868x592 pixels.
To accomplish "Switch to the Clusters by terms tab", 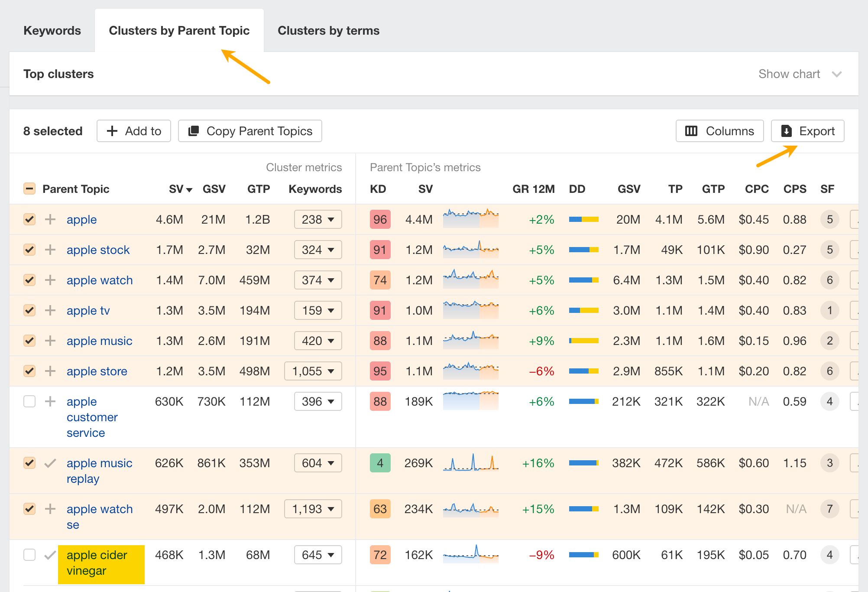I will coord(328,30).
